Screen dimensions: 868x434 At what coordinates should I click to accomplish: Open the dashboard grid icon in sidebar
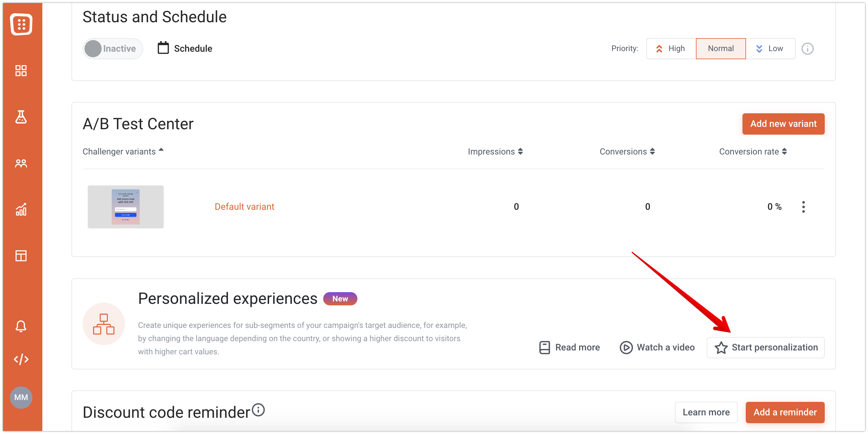pos(21,70)
